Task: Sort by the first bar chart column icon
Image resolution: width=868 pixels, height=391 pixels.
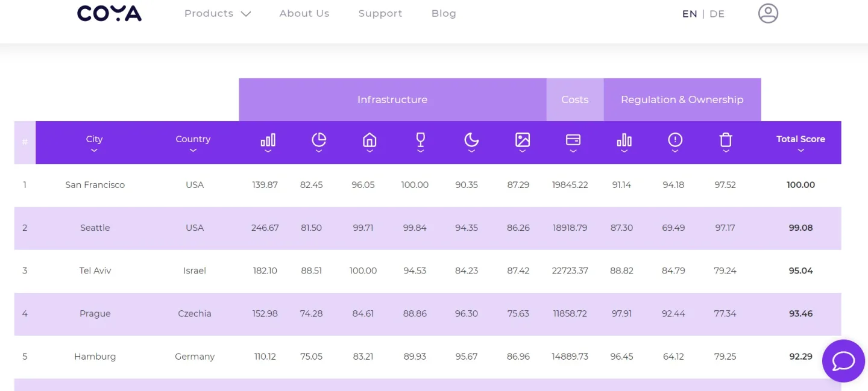Action: pyautogui.click(x=268, y=142)
